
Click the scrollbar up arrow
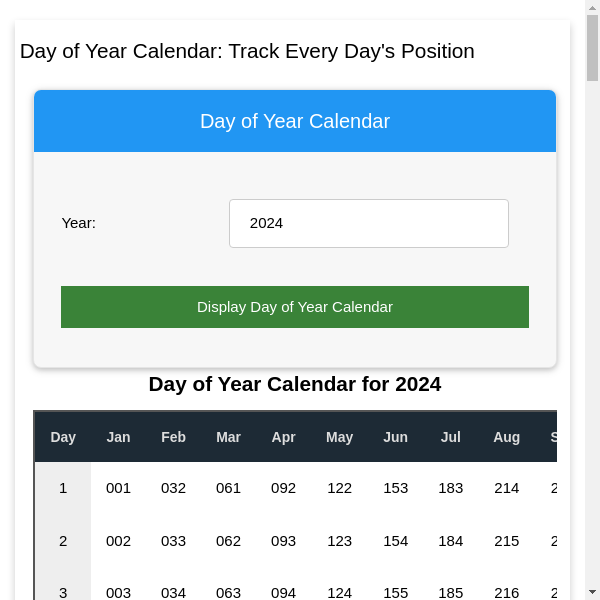[x=592, y=8]
